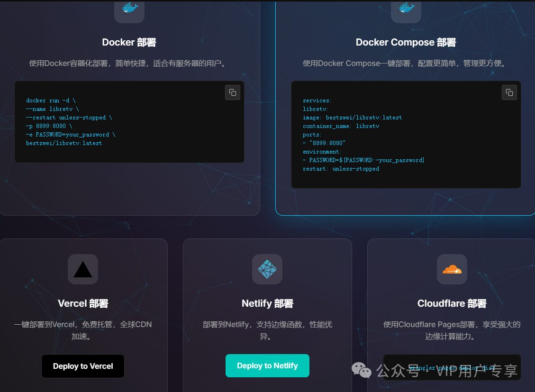Click the description 使用Docker Compose一键部署
The width and height of the screenshot is (535, 392).
pos(406,63)
